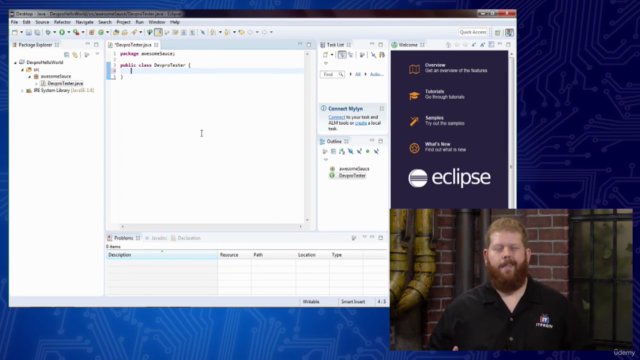This screenshot has height=360, width=640.
Task: Open What's New on the Welcome page
Action: click(438, 144)
